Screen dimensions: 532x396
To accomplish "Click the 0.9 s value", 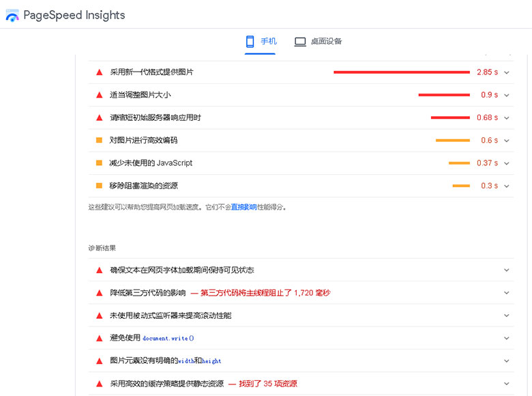I will [x=489, y=95].
